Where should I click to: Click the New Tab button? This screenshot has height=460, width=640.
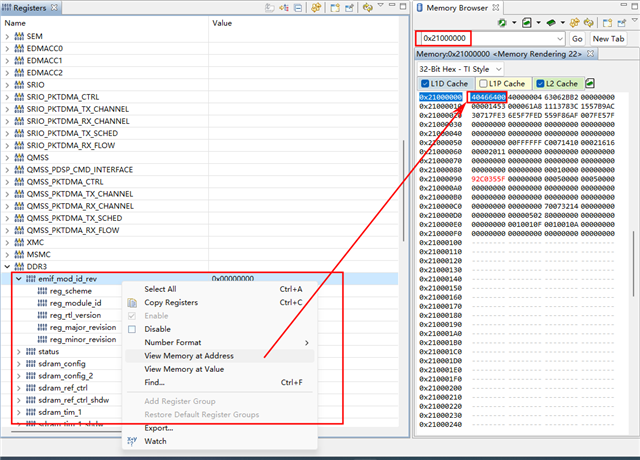click(x=609, y=39)
